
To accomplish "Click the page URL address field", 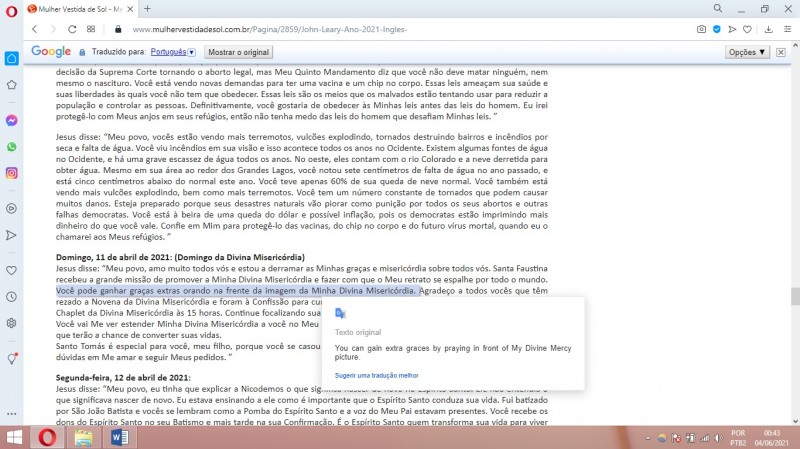I will [x=400, y=29].
